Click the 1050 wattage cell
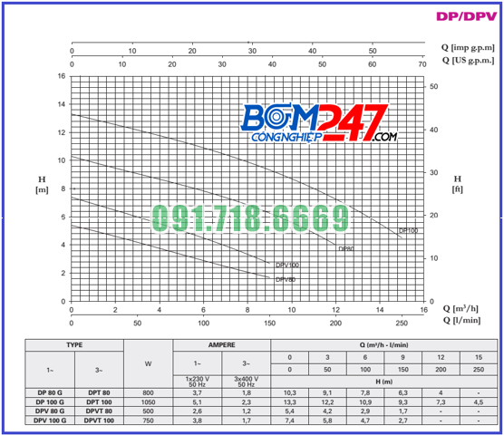Image resolution: width=504 pixels, height=435 pixels. coord(148,401)
